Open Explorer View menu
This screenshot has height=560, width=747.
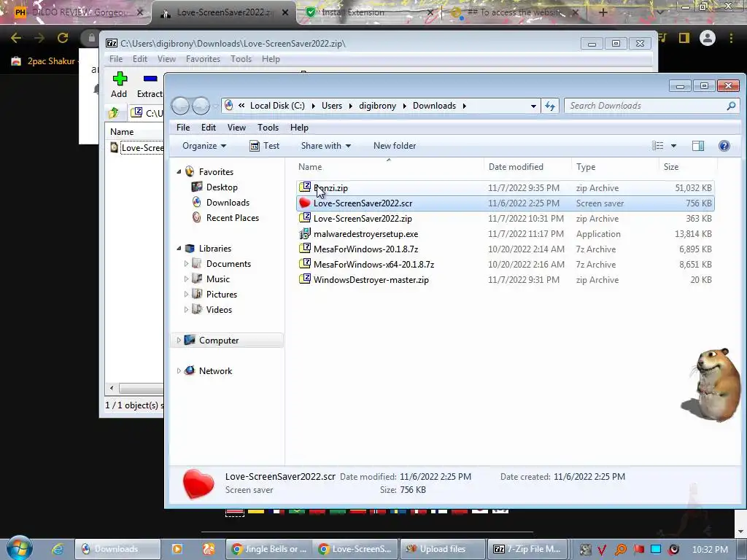(236, 128)
